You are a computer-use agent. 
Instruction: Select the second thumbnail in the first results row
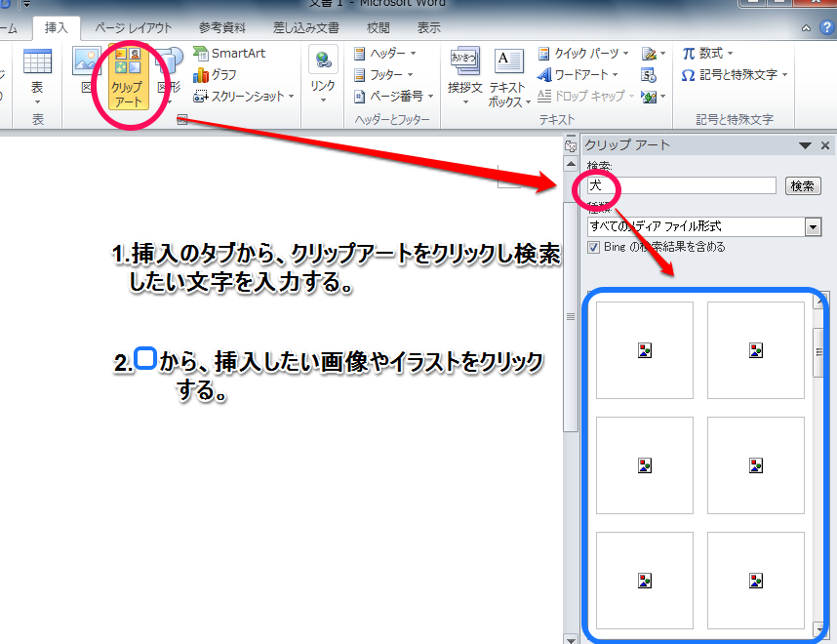tap(755, 350)
